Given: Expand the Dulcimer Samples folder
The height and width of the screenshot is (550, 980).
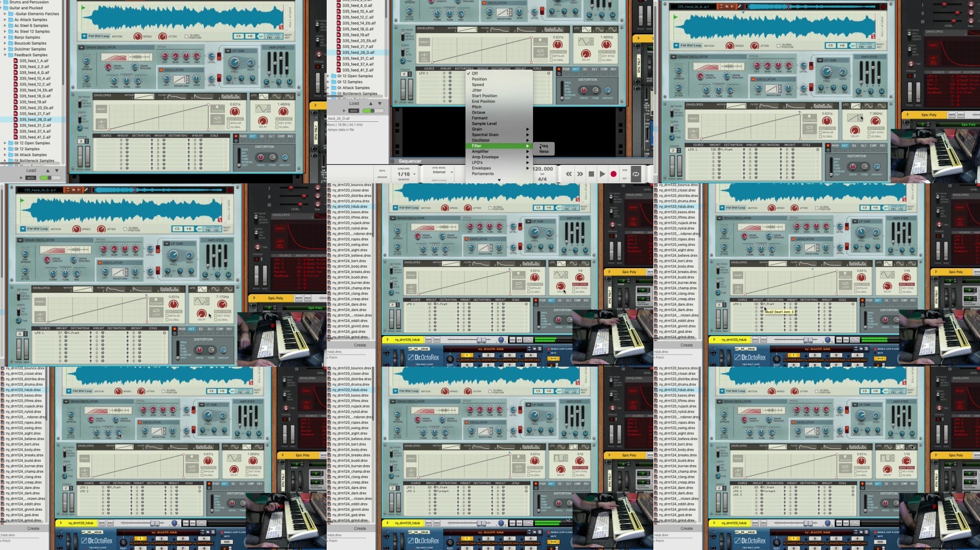Looking at the screenshot, I should pos(5,49).
